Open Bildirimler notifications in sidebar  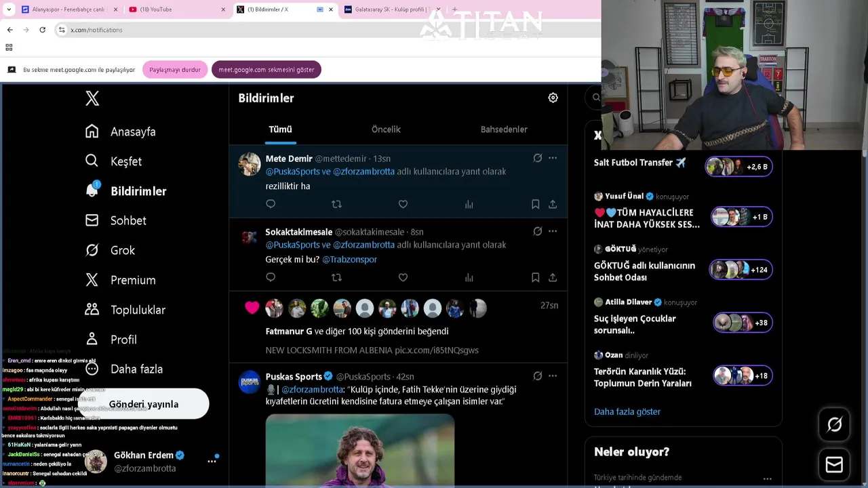(125, 191)
